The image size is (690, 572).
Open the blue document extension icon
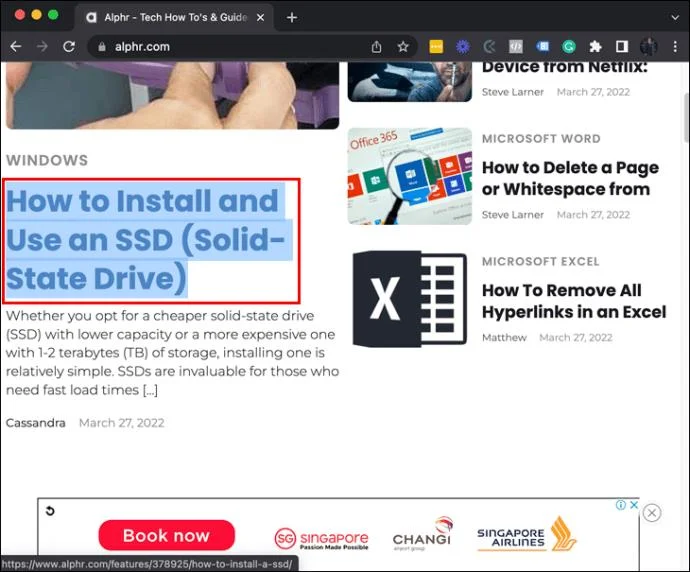point(543,47)
